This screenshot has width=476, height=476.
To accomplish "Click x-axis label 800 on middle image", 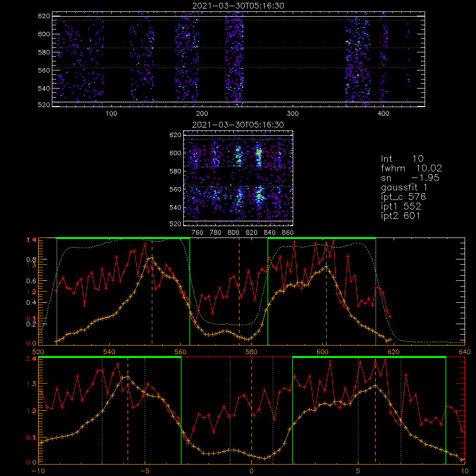I will pyautogui.click(x=233, y=233).
